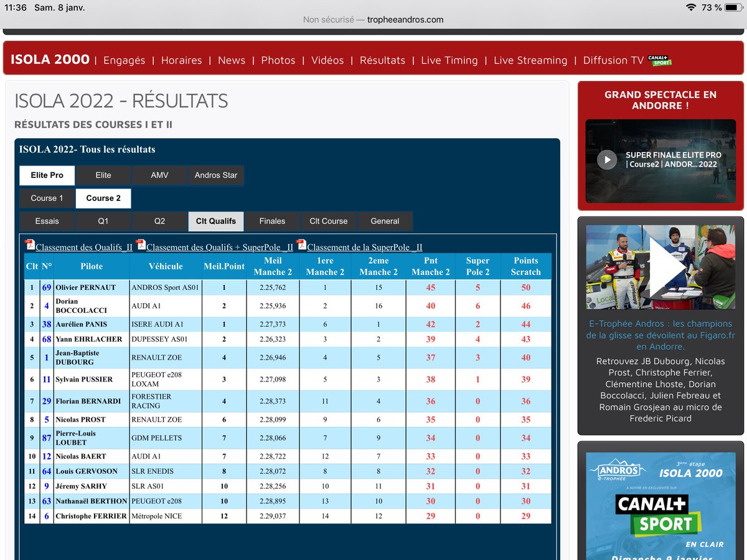Click the Grand Spectacle en Andorre heading
The image size is (747, 560).
[x=660, y=100]
